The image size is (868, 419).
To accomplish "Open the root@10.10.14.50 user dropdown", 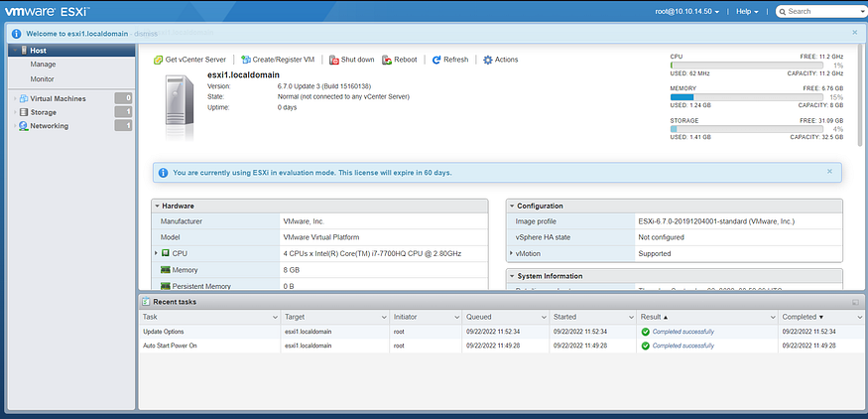I will [687, 11].
